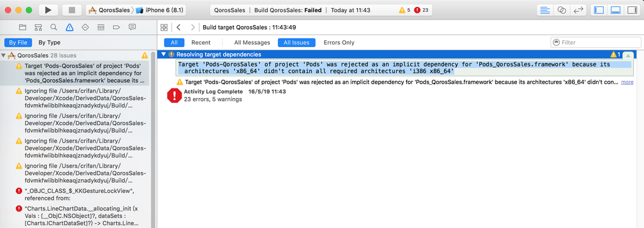This screenshot has height=228, width=644.
Task: Open the related items grid menu
Action: pos(164,28)
